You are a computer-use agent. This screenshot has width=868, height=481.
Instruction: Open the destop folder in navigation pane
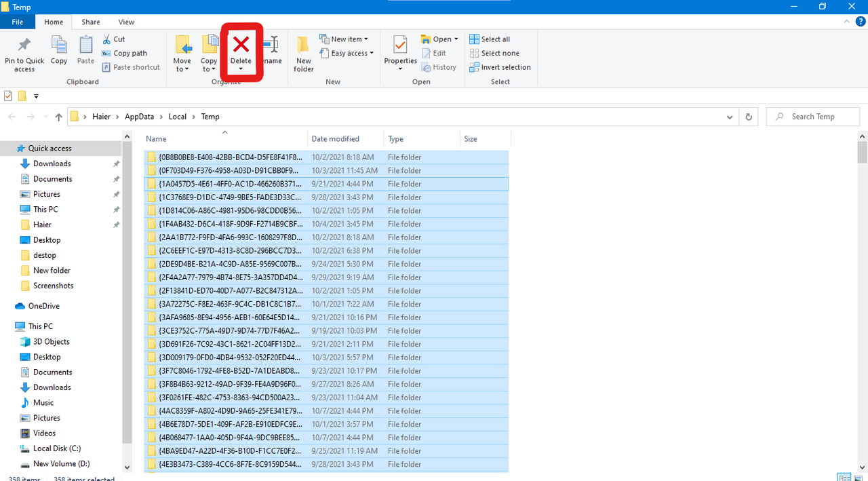[45, 255]
